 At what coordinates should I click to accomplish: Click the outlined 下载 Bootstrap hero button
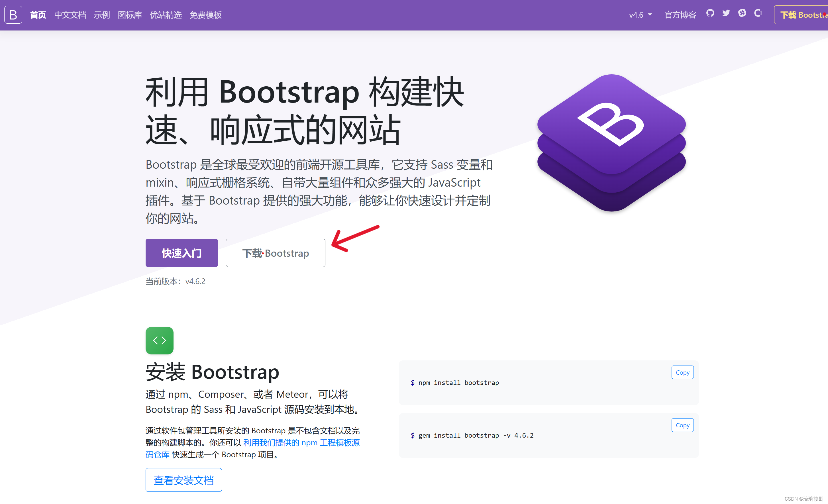coord(275,253)
